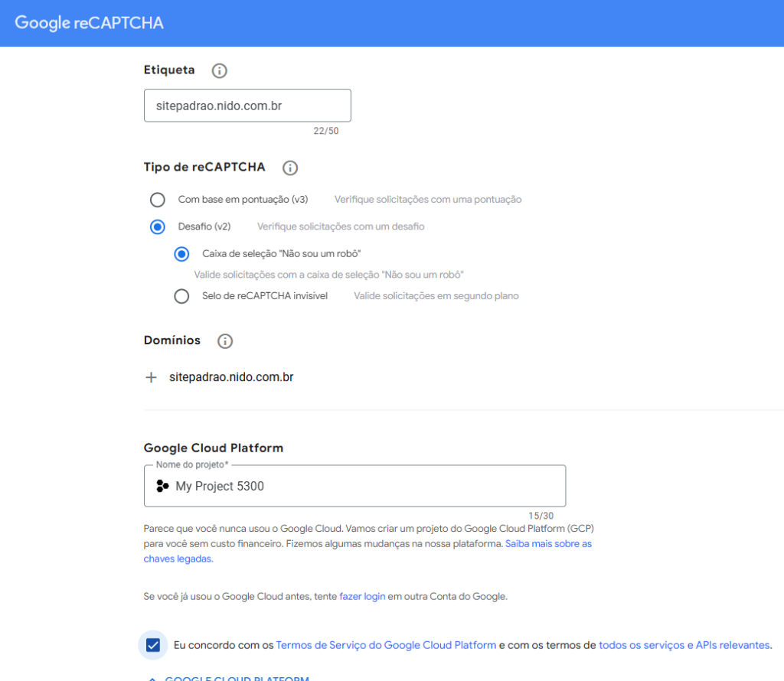Select the 'Com base em pontuação (v3)' radio

[158, 200]
